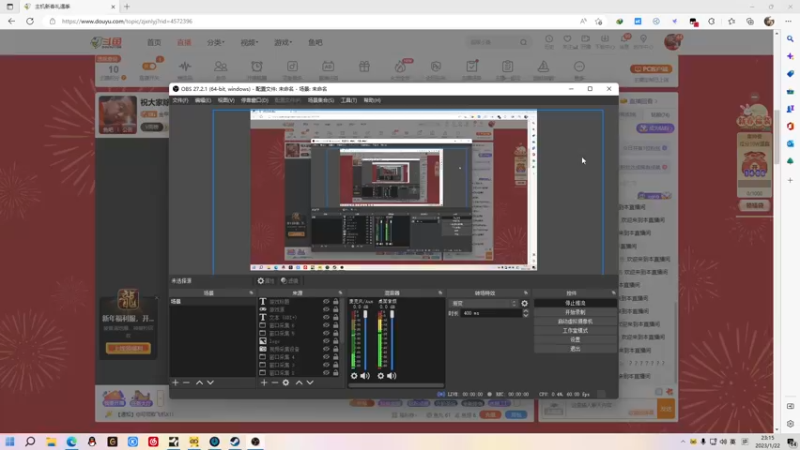Open the 桌面音频 audio settings gear
This screenshot has width=800, height=450.
point(381,376)
